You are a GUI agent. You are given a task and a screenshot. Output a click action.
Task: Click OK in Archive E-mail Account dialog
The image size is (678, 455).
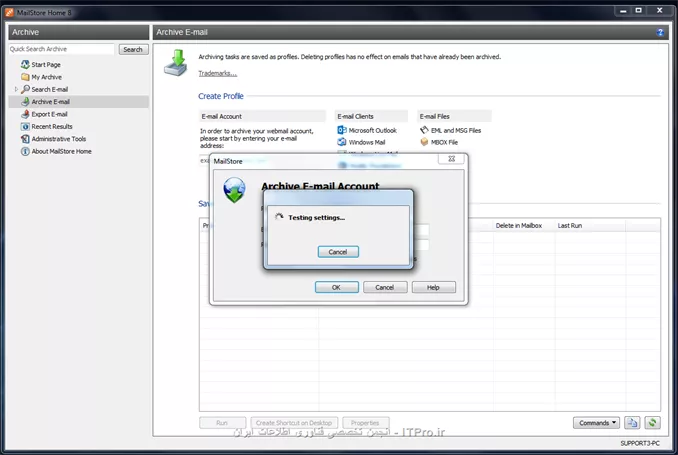(336, 287)
